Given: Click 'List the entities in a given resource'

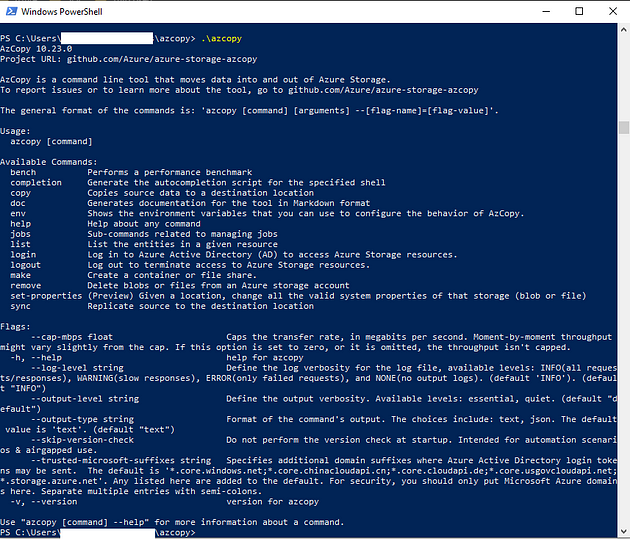Looking at the screenshot, I should [x=183, y=244].
